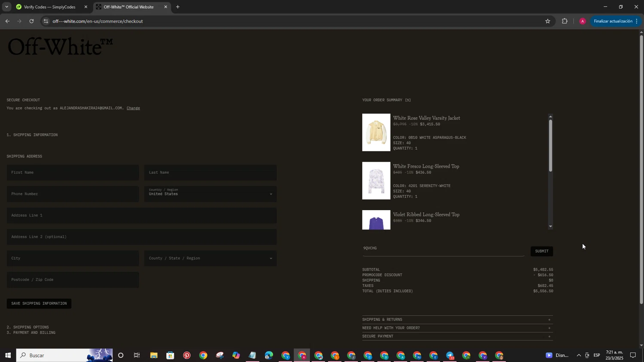Click promocode discount - $616.50 value
644x362 pixels.
pos(543,275)
